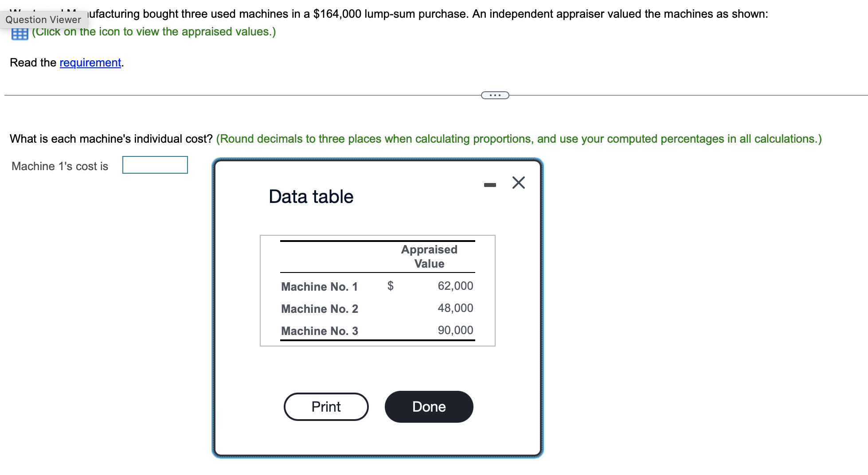Click the Machine 1's cost is label

click(x=60, y=166)
